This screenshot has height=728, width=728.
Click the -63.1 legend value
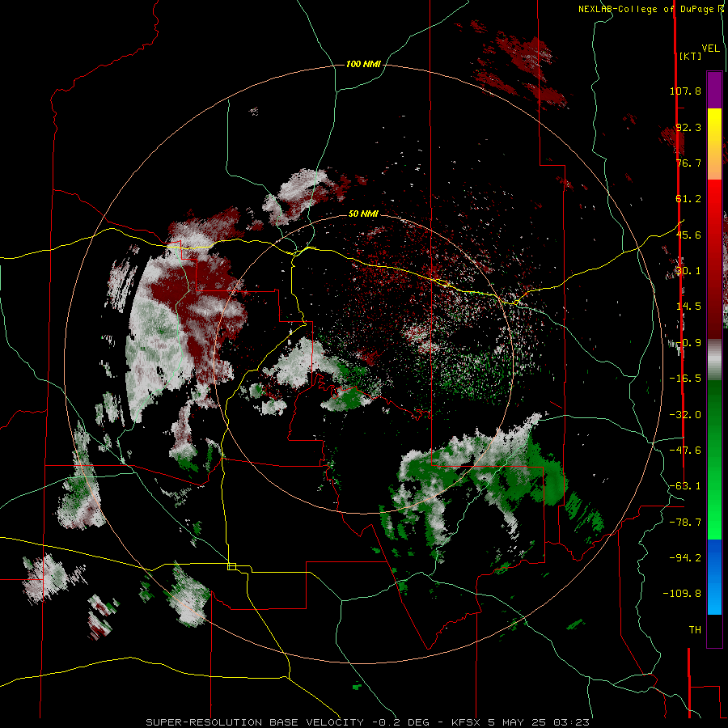(x=685, y=486)
